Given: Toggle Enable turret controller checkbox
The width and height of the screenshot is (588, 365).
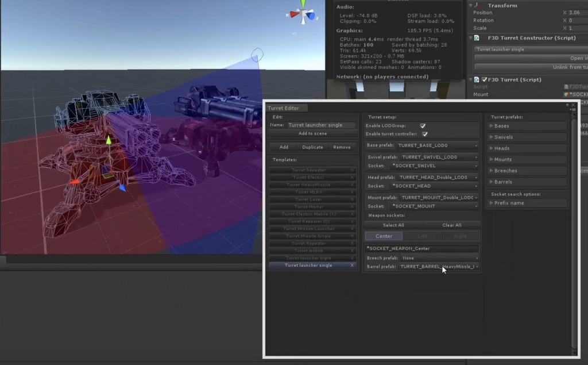Looking at the screenshot, I should tap(425, 134).
